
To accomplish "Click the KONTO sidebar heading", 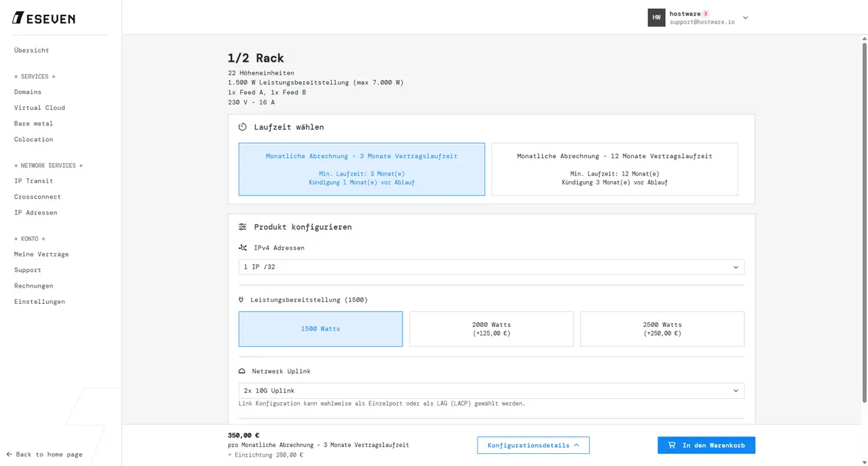I will [x=30, y=239].
